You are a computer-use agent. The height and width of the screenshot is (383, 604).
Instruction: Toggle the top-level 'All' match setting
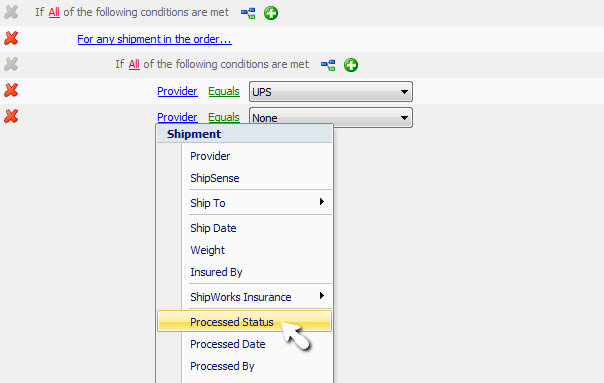click(x=54, y=12)
